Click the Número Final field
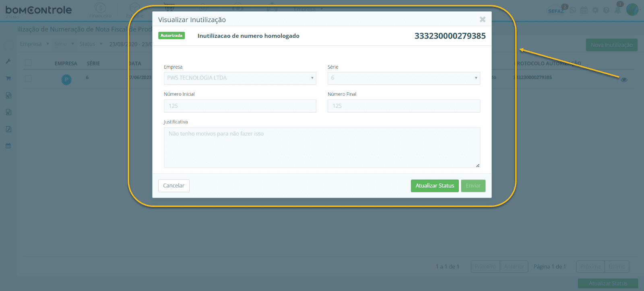The image size is (644, 291). 404,106
